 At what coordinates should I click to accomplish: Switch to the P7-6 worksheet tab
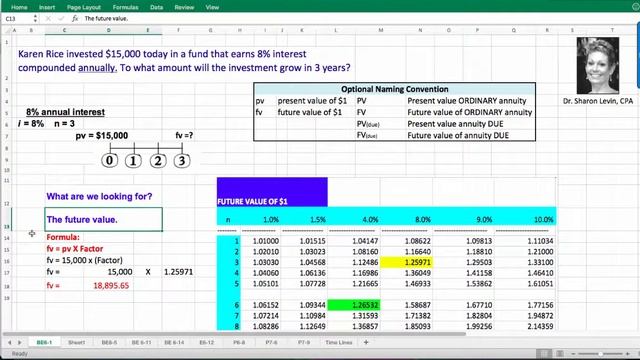point(271,342)
